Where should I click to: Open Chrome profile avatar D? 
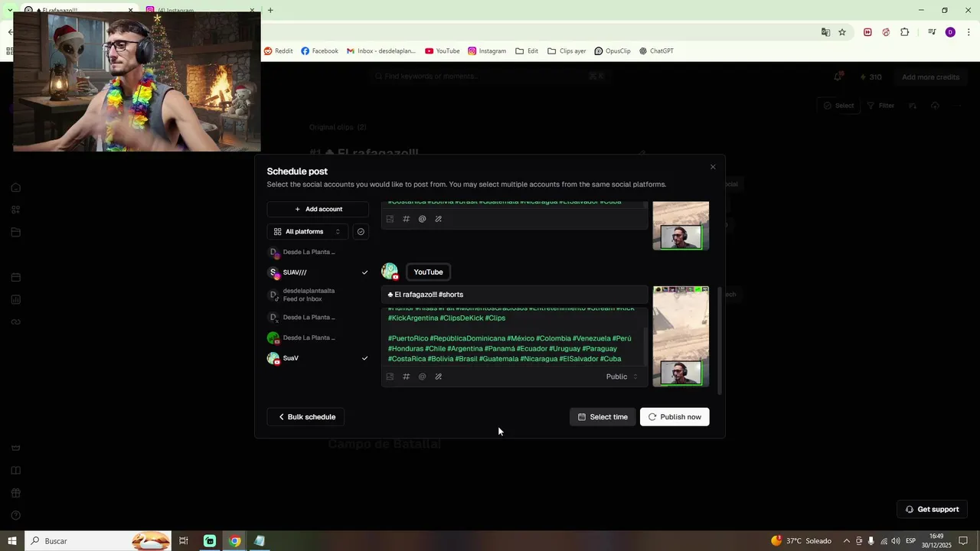950,32
